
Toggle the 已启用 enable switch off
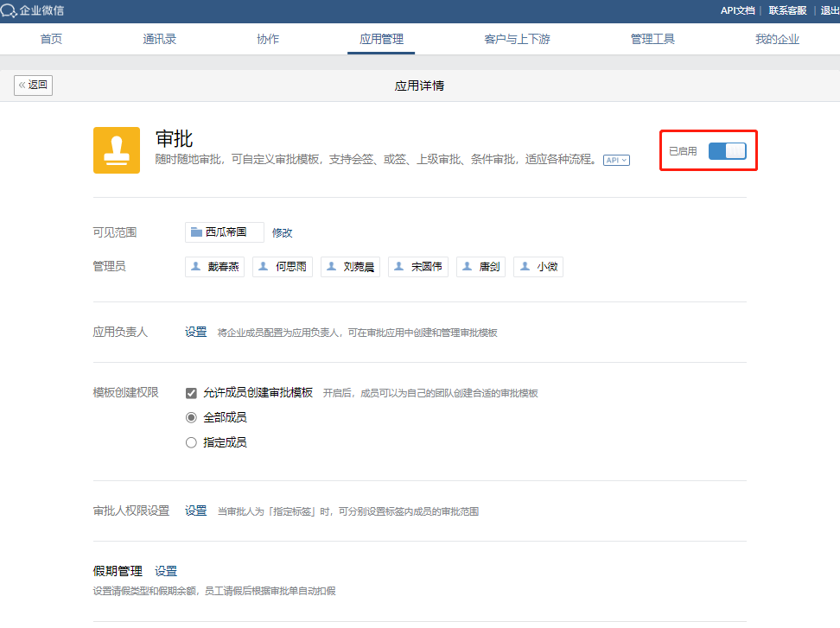(727, 151)
